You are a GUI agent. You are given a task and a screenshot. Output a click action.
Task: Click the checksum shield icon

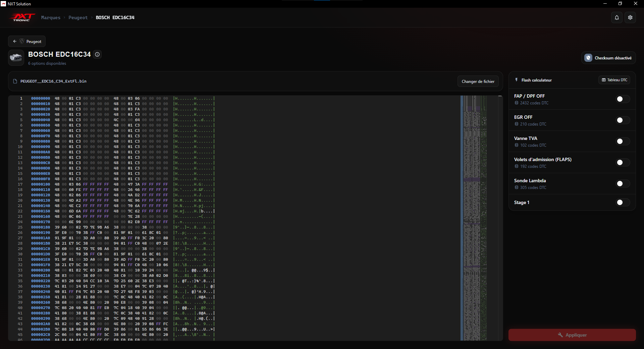(x=588, y=58)
